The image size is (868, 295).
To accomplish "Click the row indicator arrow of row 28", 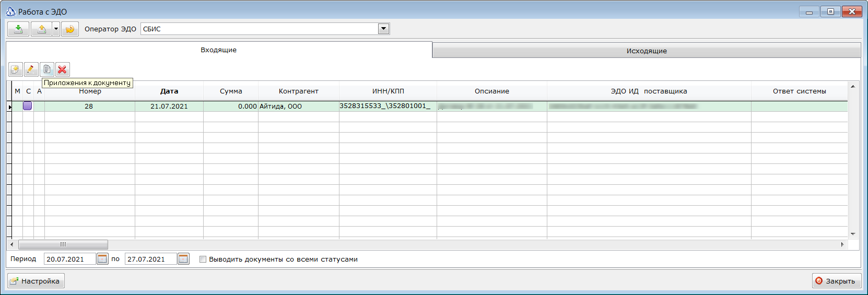I will (9, 107).
